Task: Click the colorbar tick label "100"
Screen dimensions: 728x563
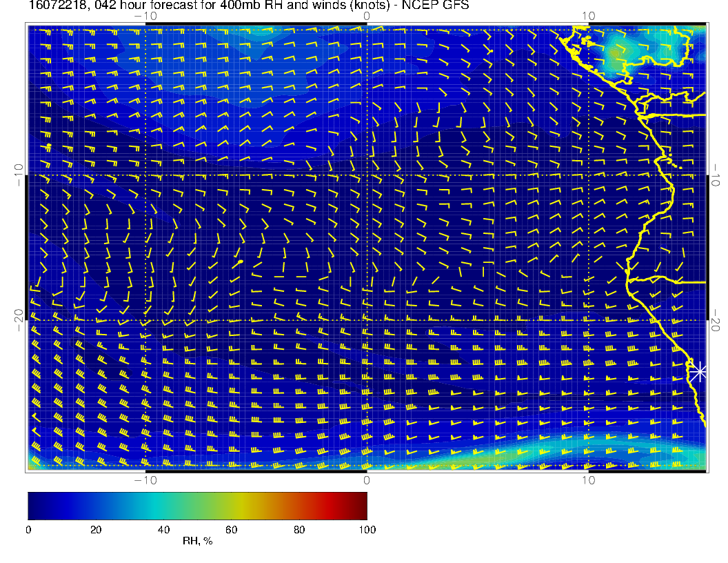Action: (x=367, y=530)
